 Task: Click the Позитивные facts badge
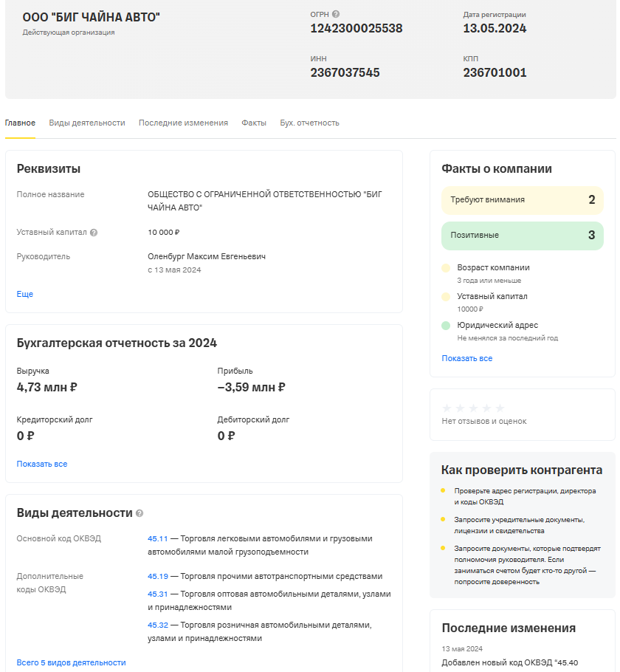[x=523, y=236]
